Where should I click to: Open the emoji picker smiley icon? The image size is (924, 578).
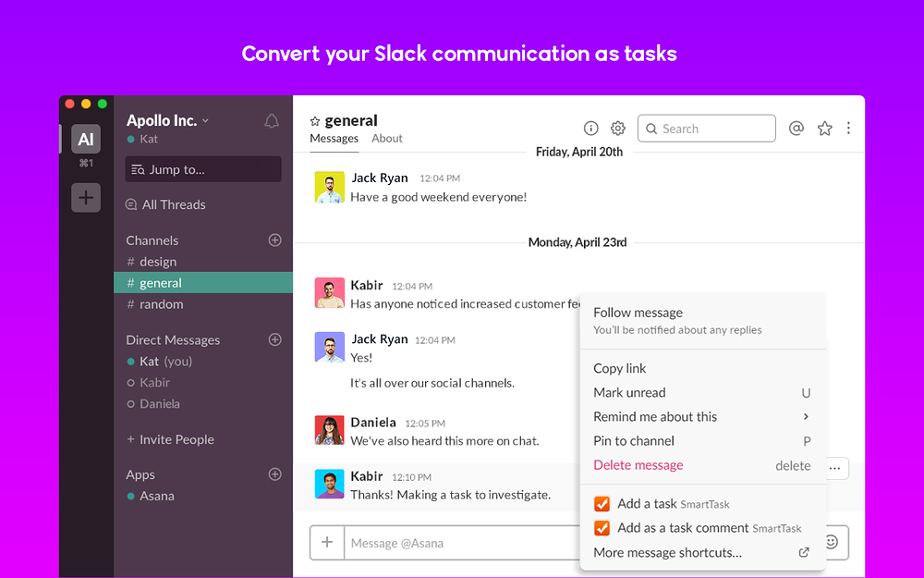(x=832, y=542)
